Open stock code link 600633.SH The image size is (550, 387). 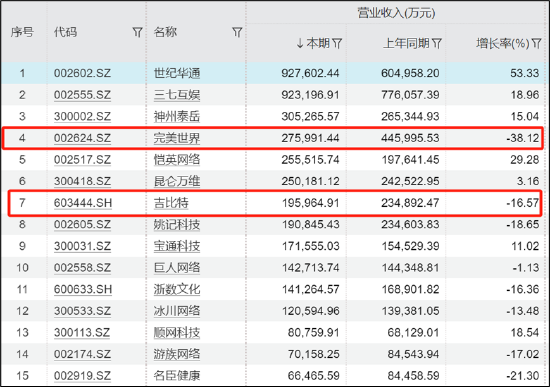(83, 289)
